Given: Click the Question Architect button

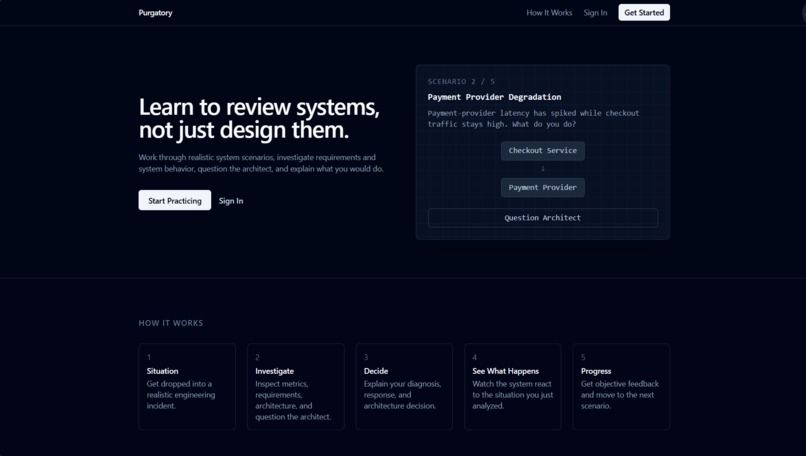Looking at the screenshot, I should [543, 218].
